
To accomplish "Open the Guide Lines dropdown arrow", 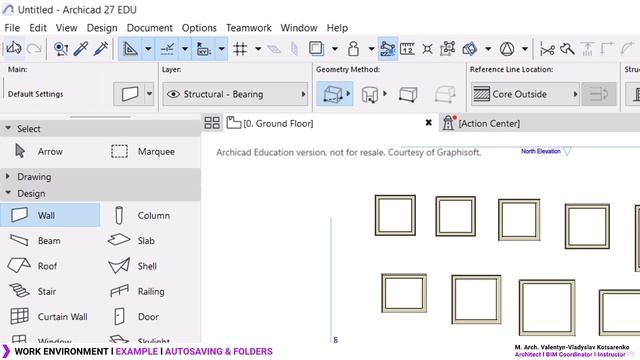I will (x=148, y=49).
